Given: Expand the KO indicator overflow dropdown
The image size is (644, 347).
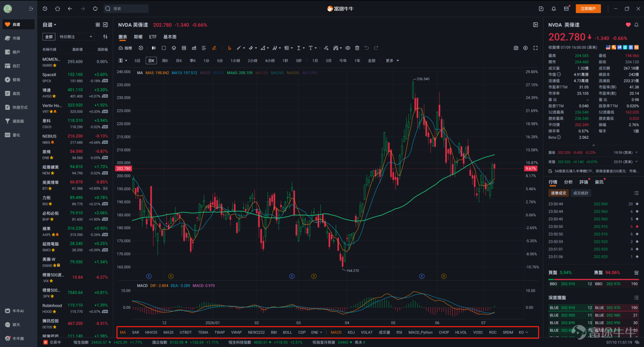Looking at the screenshot, I should coord(523,333).
